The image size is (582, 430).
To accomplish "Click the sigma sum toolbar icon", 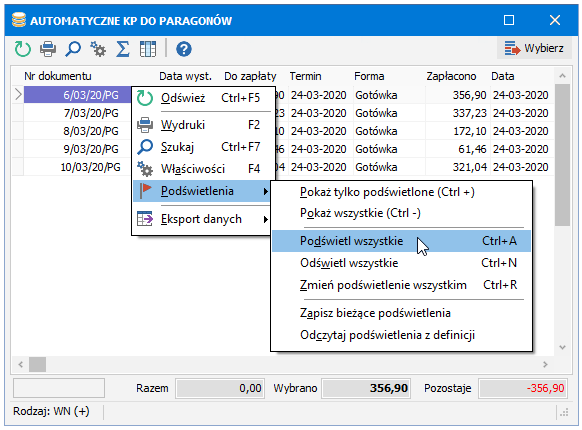I will (122, 49).
